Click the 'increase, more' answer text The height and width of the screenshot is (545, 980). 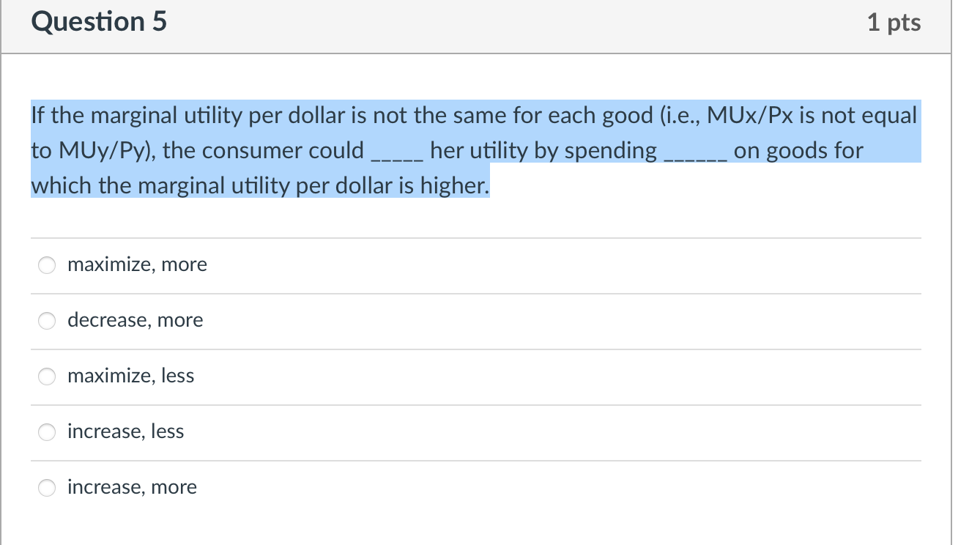[x=131, y=487]
